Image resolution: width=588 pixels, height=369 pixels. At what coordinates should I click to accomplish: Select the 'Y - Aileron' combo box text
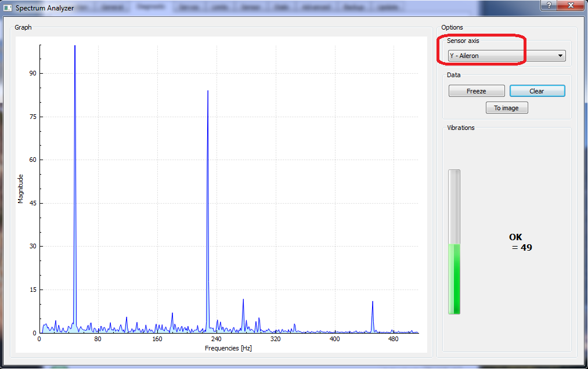pyautogui.click(x=464, y=56)
